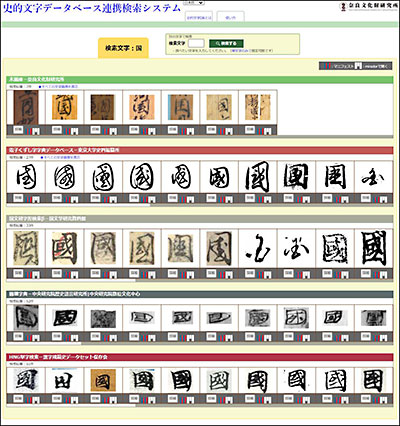This screenshot has width=400, height=426.
Task: Click the Nara institute logo at the top right
Action: [x=368, y=6]
